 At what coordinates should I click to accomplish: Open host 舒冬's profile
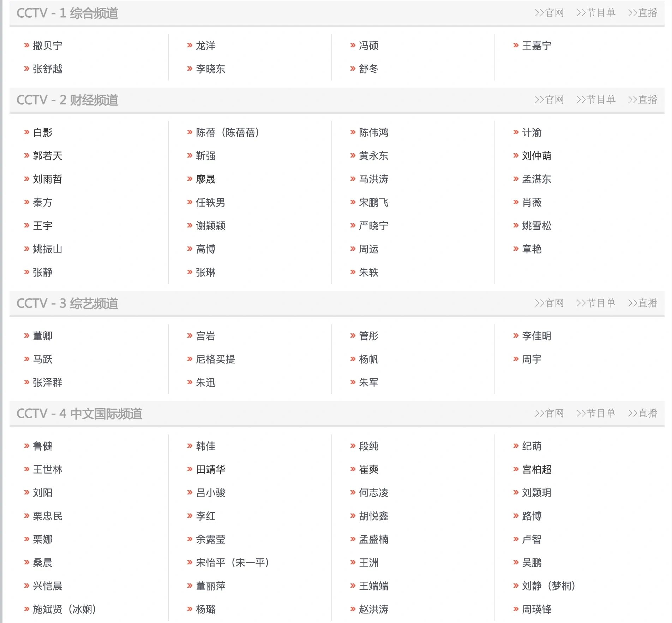(x=369, y=69)
